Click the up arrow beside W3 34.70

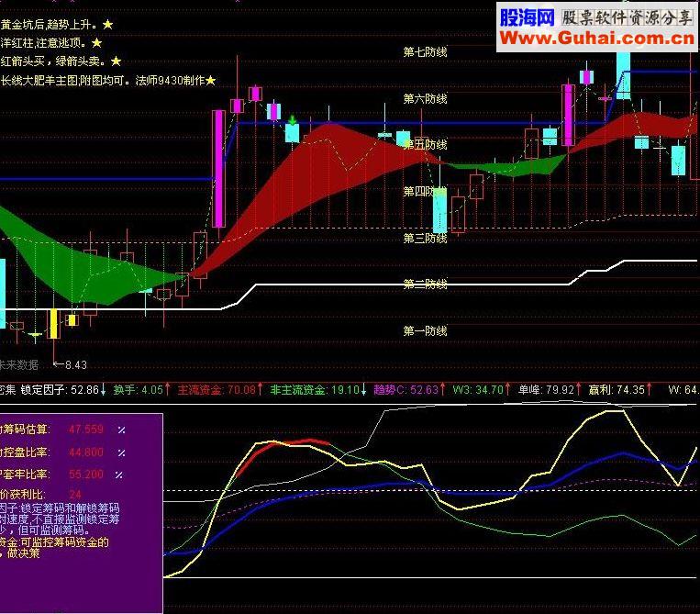tap(507, 389)
